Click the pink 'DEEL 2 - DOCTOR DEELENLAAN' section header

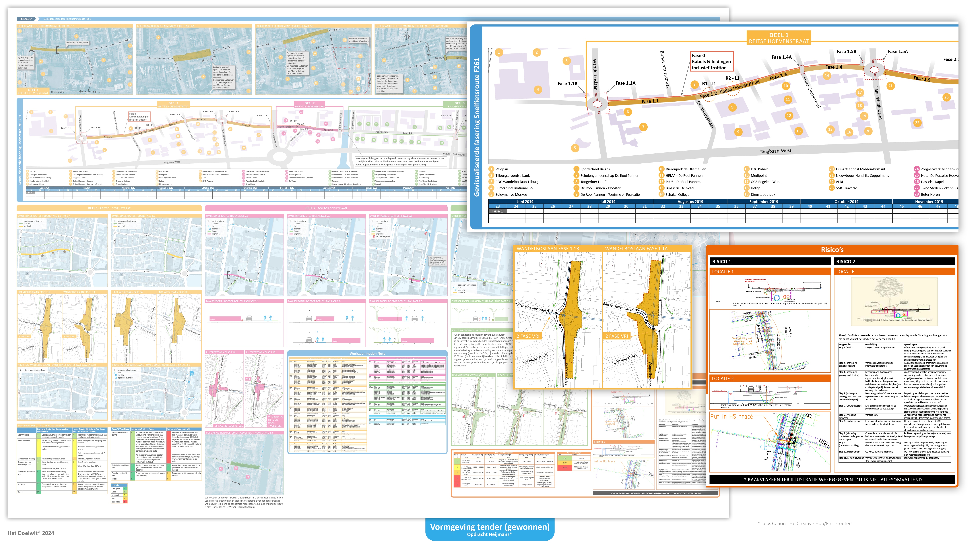(x=326, y=208)
